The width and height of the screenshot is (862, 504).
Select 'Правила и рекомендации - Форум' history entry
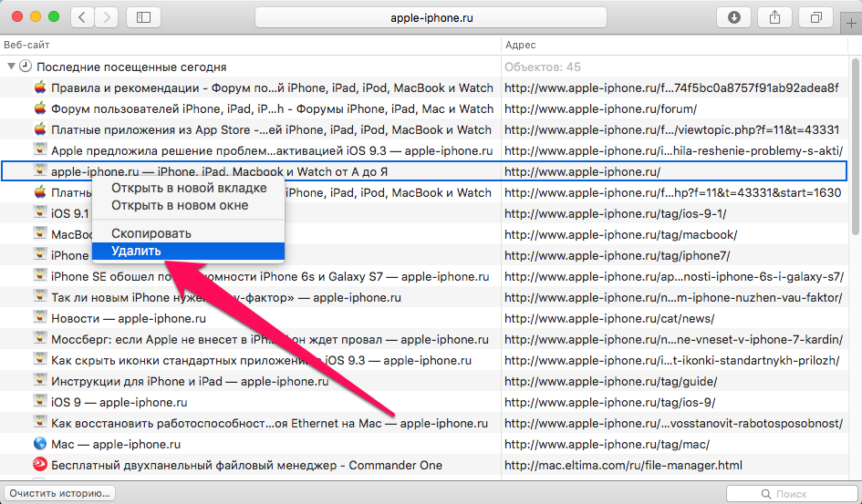(272, 87)
